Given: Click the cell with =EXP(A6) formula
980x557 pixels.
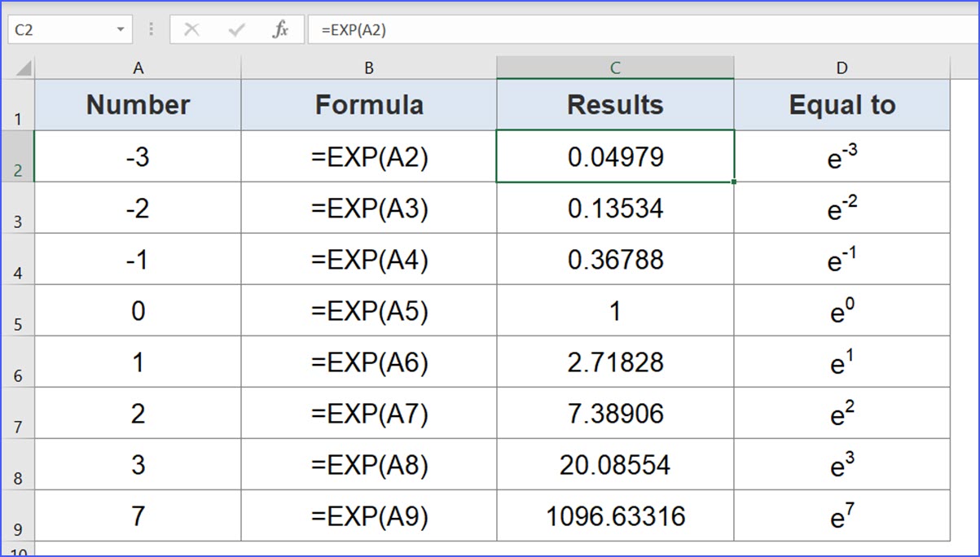Looking at the screenshot, I should coord(369,362).
